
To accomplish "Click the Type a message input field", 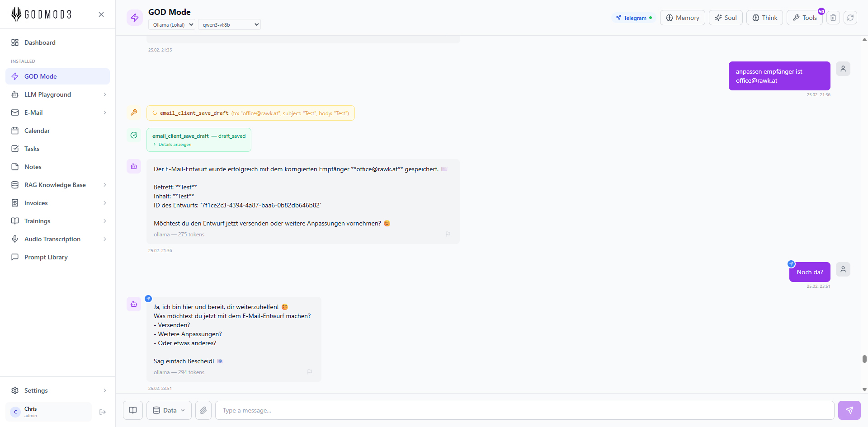I will 524,410.
